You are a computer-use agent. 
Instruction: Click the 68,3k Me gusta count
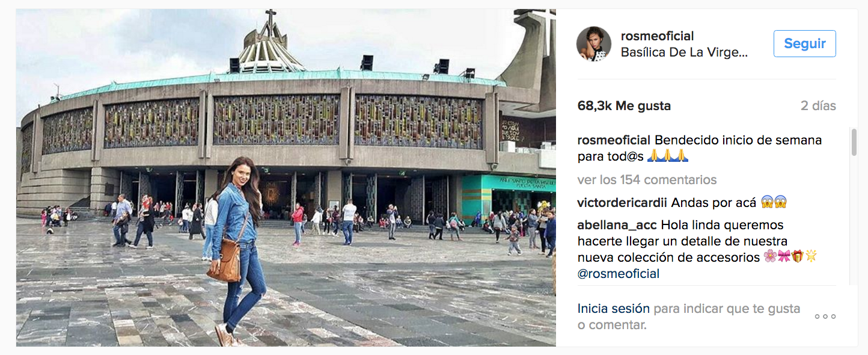tap(624, 106)
